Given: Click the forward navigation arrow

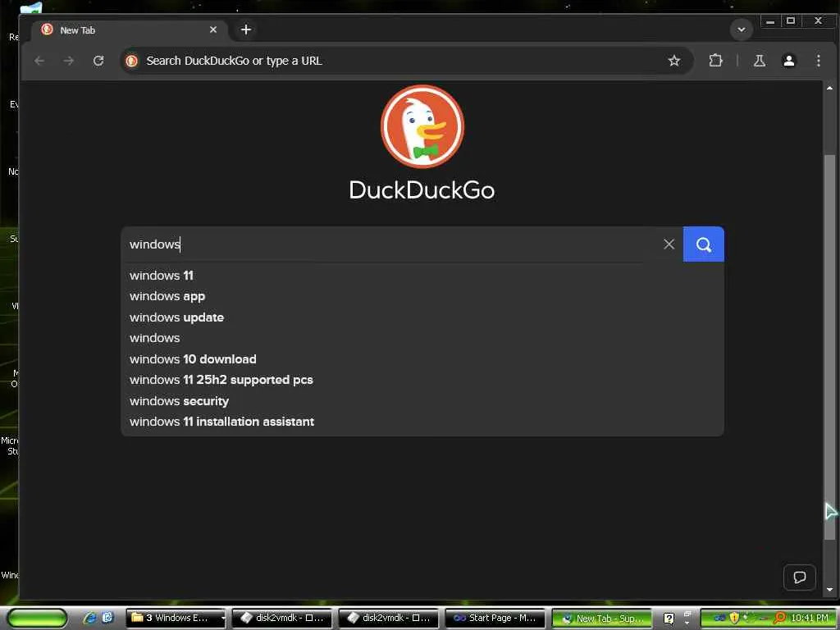Looking at the screenshot, I should coord(69,61).
